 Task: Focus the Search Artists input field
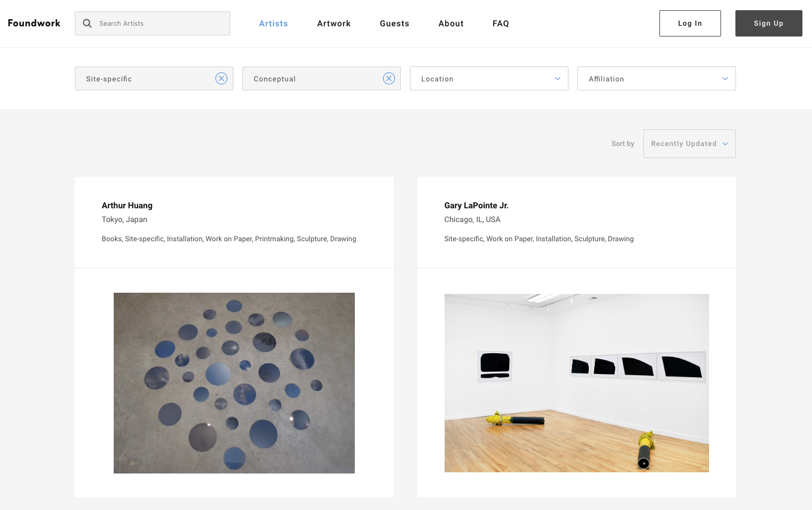(x=153, y=23)
